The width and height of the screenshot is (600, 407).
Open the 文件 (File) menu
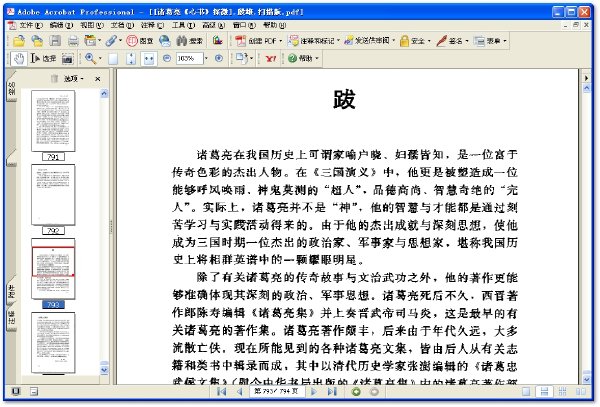[31, 25]
